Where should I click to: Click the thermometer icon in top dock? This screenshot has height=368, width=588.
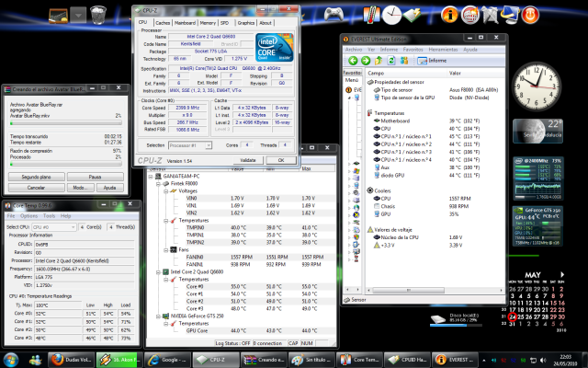371,15
